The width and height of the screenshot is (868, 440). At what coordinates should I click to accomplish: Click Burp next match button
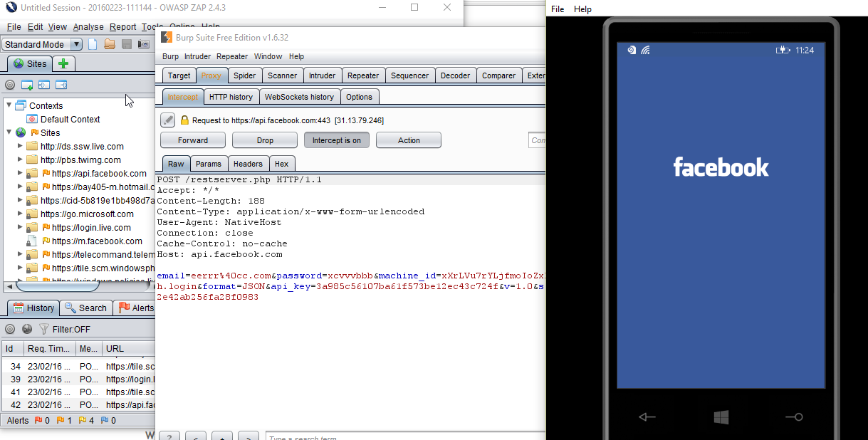point(249,436)
